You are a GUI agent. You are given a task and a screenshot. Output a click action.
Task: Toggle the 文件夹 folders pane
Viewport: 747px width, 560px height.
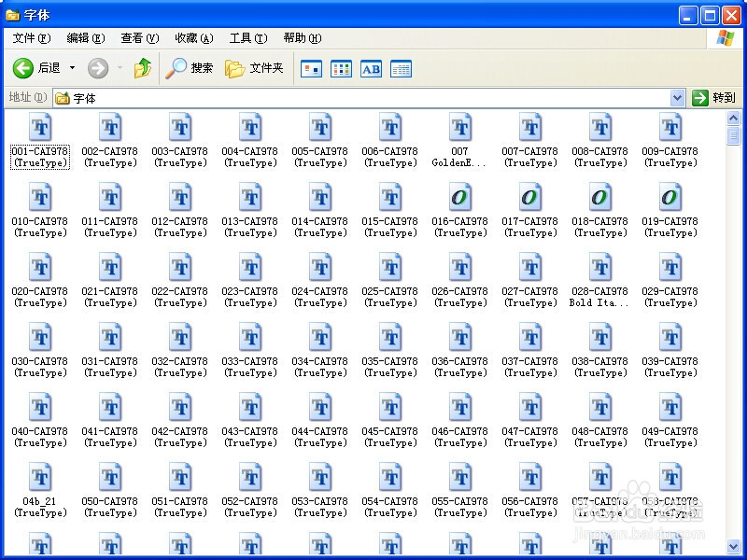254,68
